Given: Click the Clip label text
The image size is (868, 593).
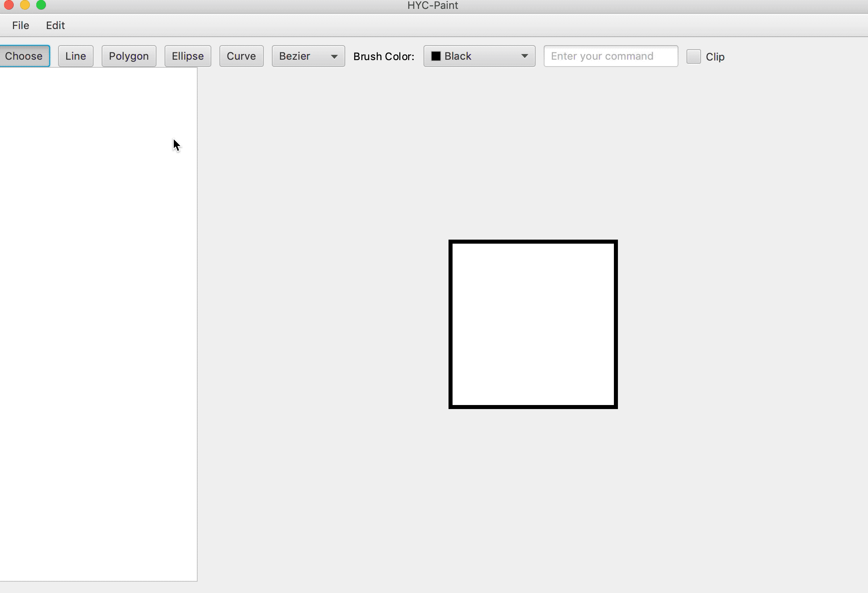Looking at the screenshot, I should tap(715, 57).
